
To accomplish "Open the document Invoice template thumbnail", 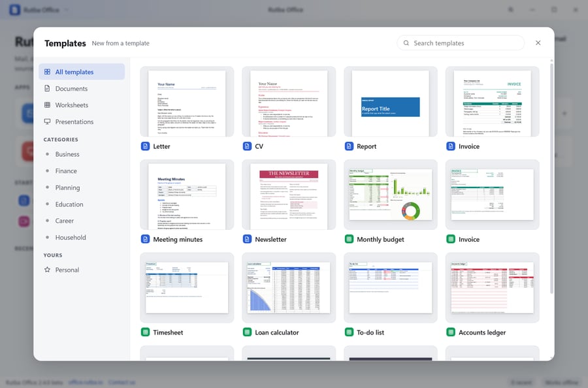I will [493, 102].
